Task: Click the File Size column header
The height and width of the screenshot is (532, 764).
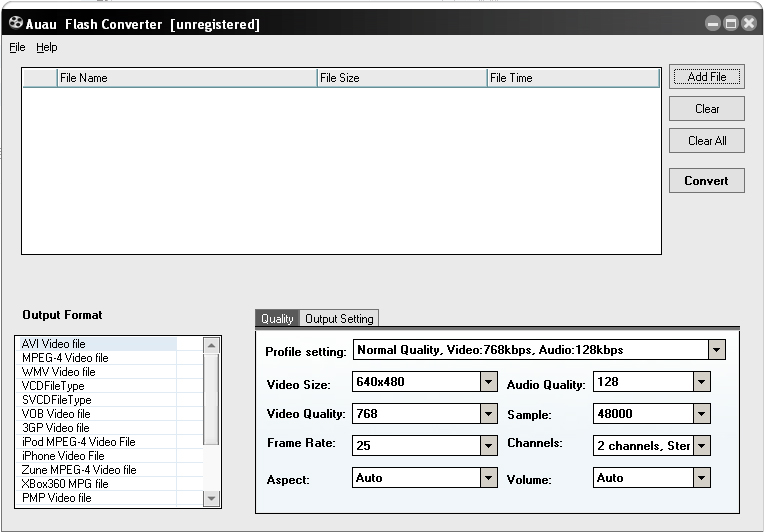Action: tap(402, 78)
